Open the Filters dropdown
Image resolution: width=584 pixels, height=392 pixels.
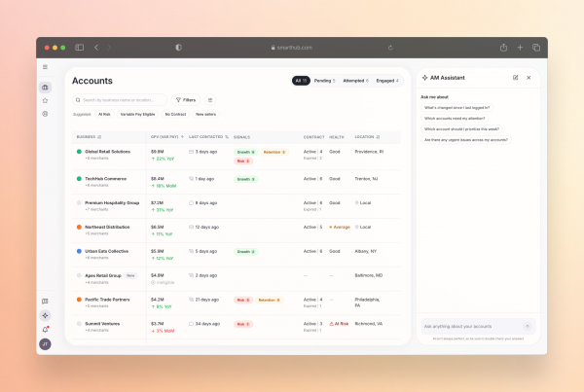(x=186, y=99)
